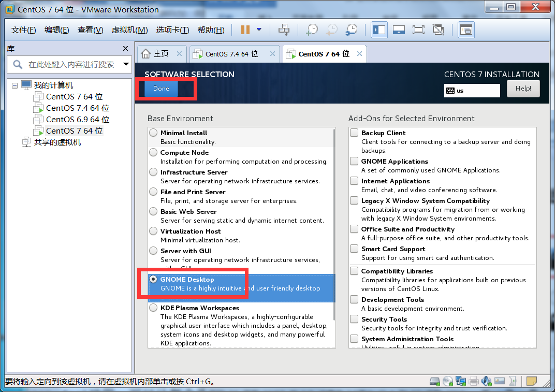Viewport: 555px width, 392px height.
Task: Check System Administration Tools add-on
Action: [354, 339]
